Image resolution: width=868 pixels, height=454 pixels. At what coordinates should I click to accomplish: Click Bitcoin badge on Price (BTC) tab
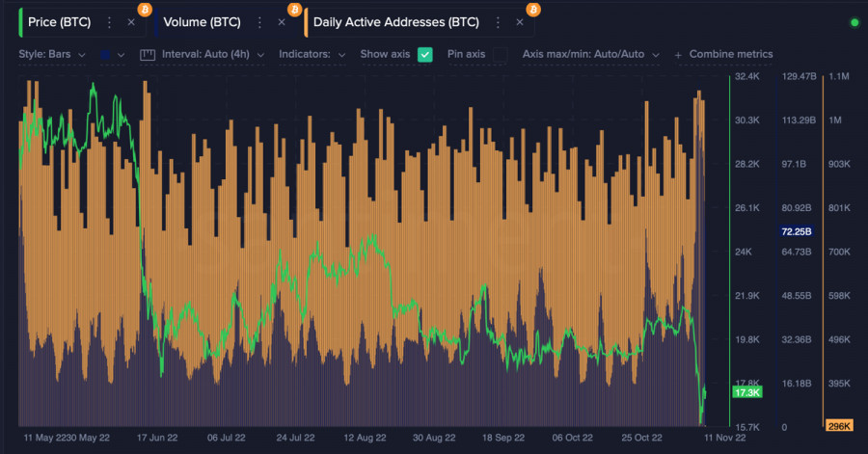[145, 9]
